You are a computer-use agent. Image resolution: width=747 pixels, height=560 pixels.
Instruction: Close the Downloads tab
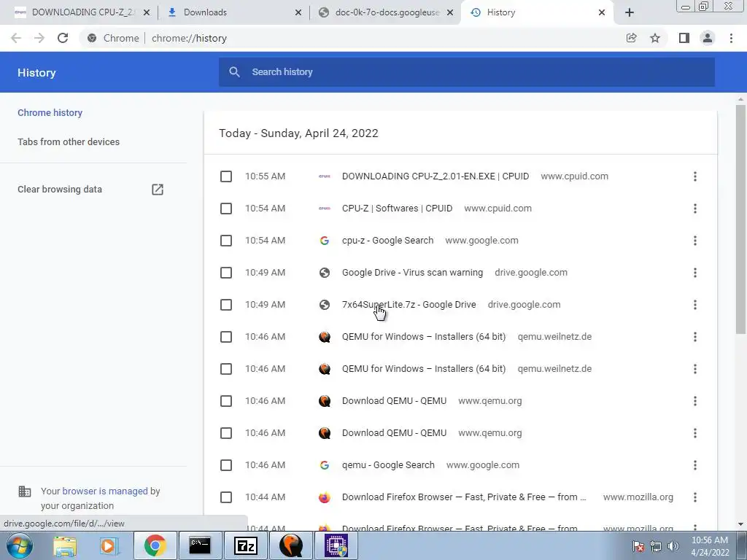(298, 12)
